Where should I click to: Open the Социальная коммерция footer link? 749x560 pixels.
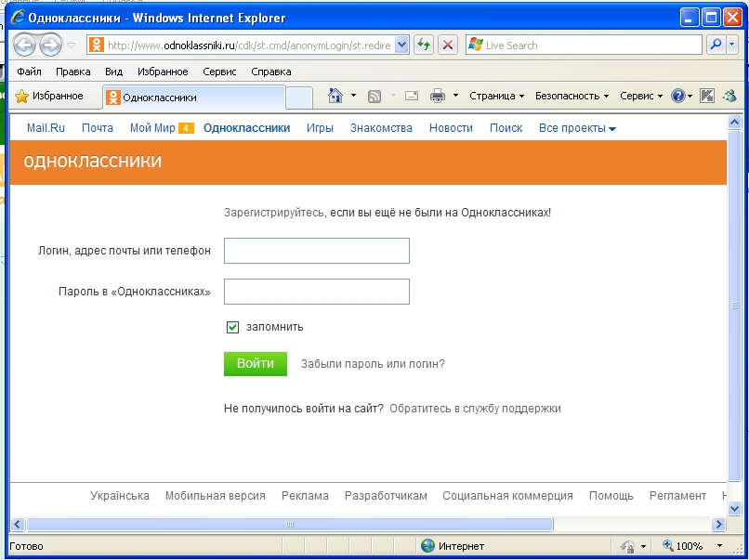coord(507,496)
